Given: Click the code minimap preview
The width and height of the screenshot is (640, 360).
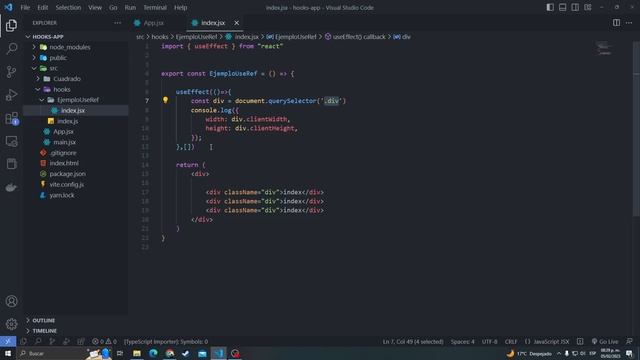Looking at the screenshot, I should pos(604,48).
